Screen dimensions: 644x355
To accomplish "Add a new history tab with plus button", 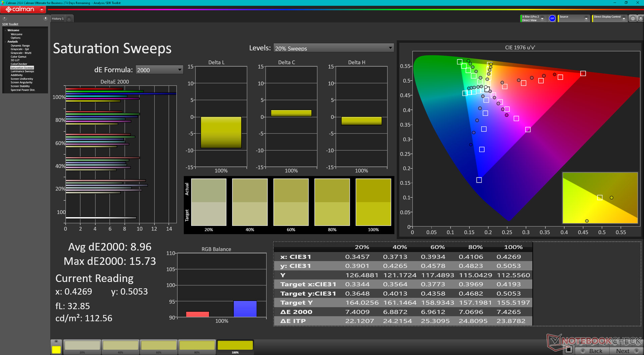I will [x=69, y=19].
